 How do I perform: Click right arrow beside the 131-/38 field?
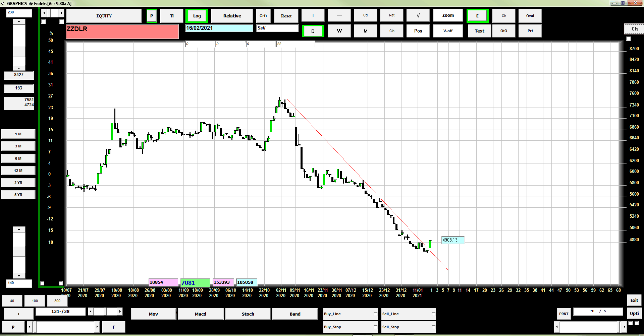(x=120, y=312)
